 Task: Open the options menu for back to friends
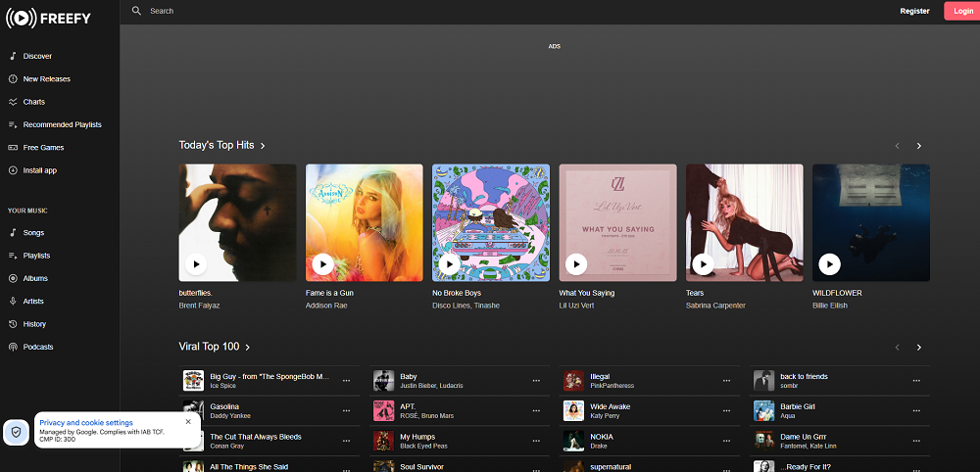916,381
